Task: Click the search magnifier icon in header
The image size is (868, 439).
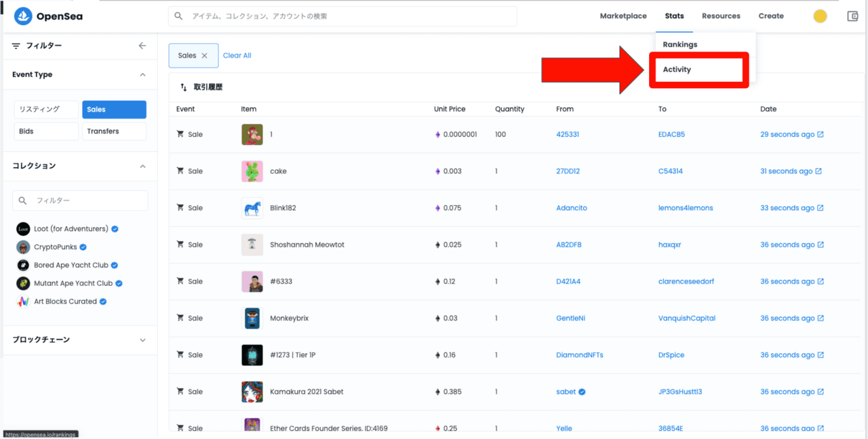Action: (179, 16)
